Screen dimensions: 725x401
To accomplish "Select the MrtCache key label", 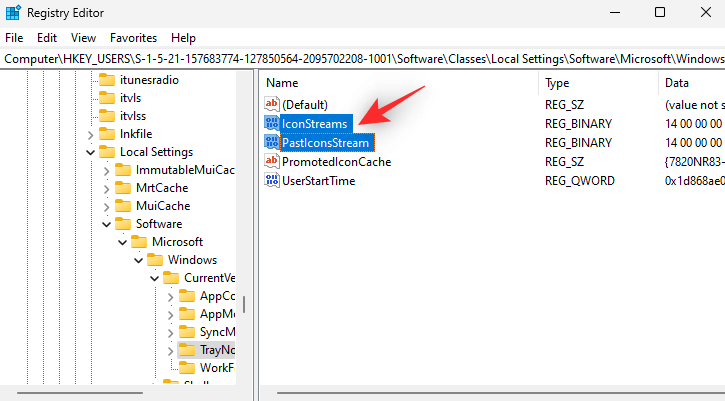I will 162,188.
